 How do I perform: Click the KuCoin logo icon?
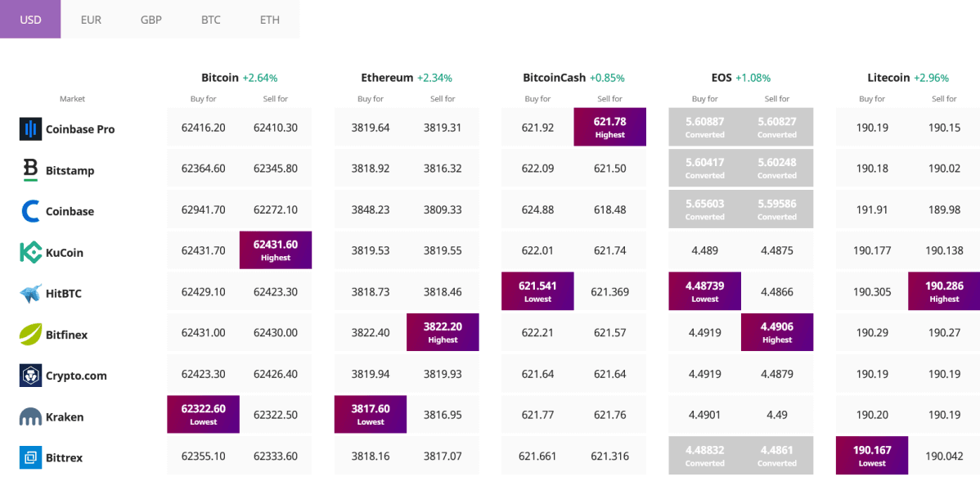(x=30, y=252)
